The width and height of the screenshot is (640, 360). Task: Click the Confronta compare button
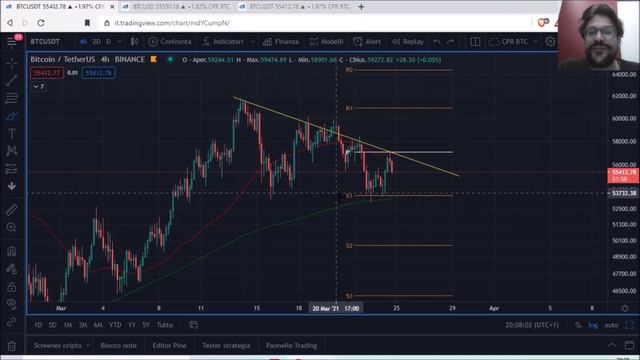click(x=170, y=42)
